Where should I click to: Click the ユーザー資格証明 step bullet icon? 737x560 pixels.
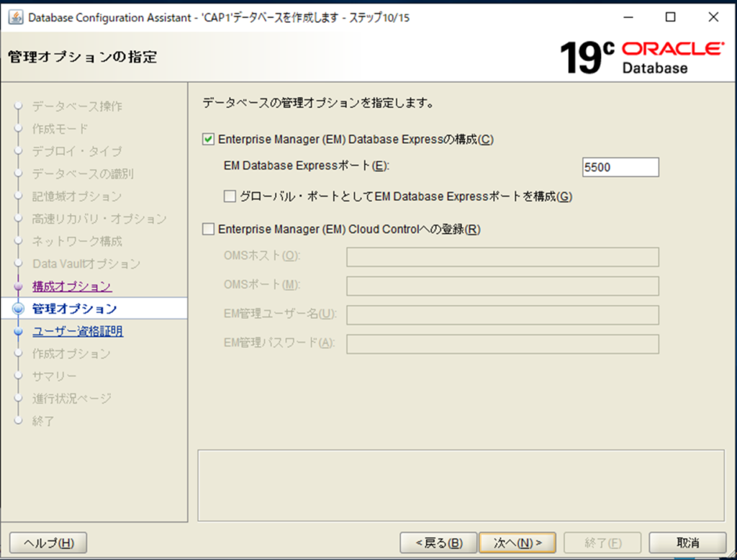click(19, 332)
